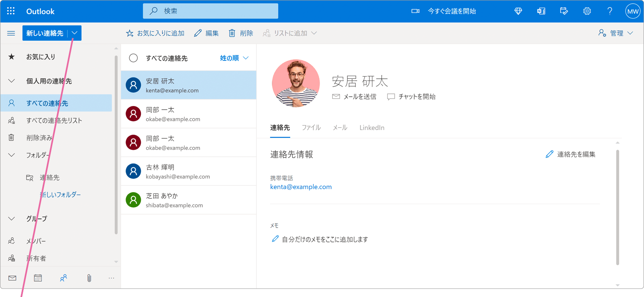
Task: Open People icon in bottom bar
Action: click(x=64, y=278)
